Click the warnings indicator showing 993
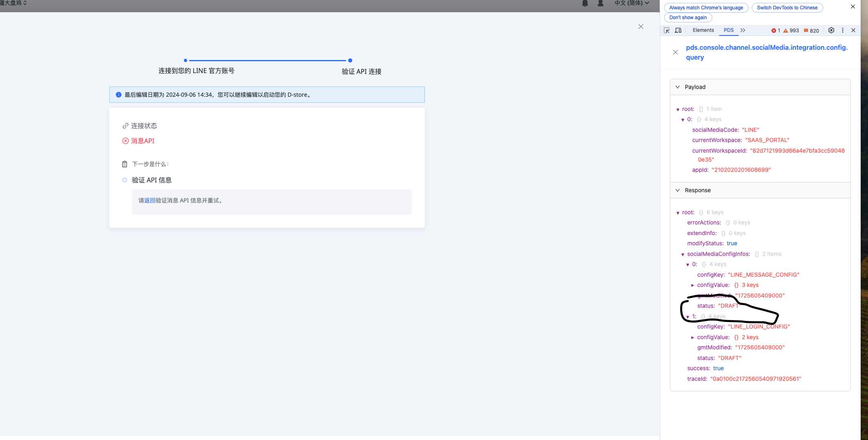The width and height of the screenshot is (868, 440). 791,30
